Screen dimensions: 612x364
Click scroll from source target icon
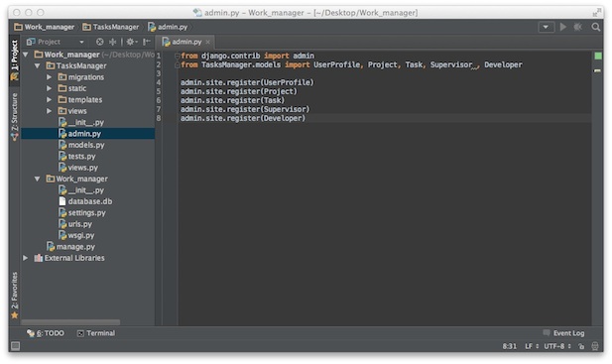100,42
